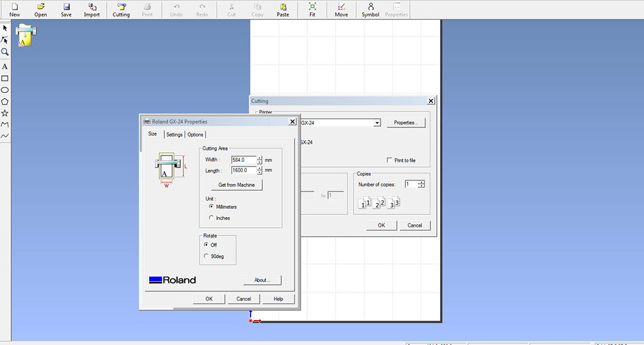
Task: Expand the printer name dropdown
Action: (377, 122)
